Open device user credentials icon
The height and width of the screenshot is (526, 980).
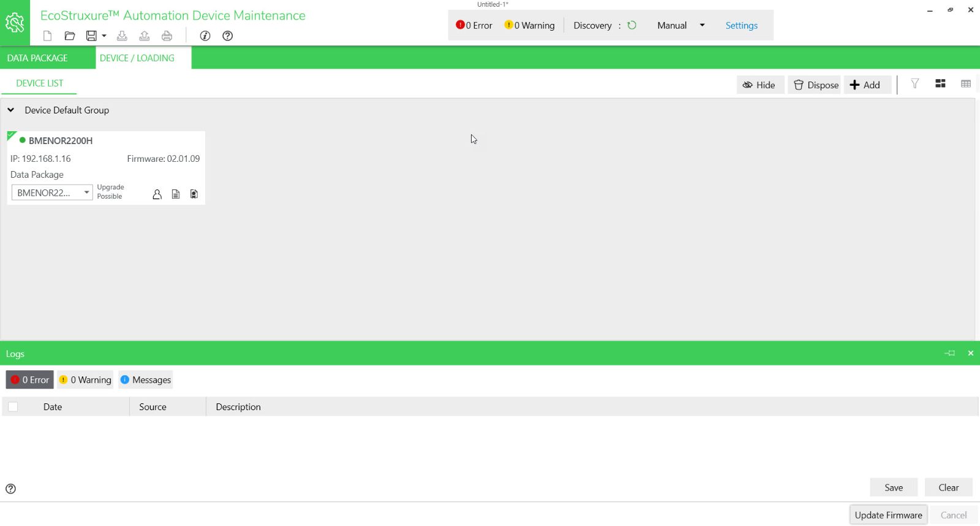157,194
